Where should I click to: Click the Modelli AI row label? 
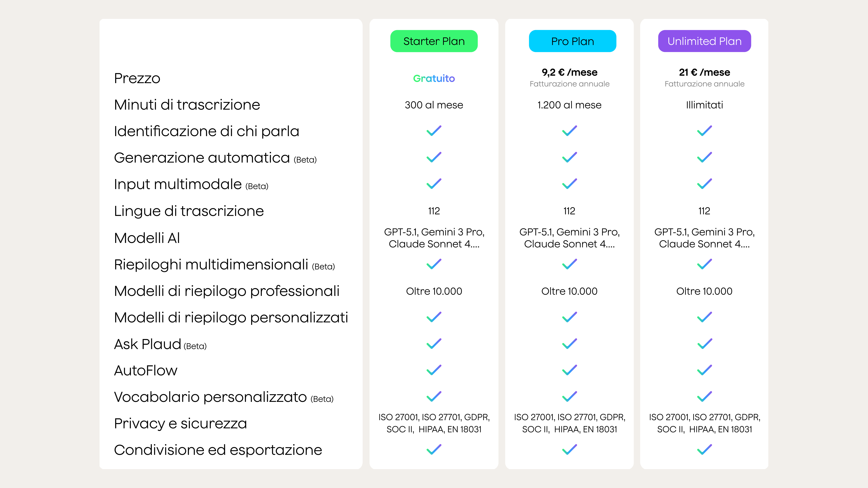coord(147,238)
